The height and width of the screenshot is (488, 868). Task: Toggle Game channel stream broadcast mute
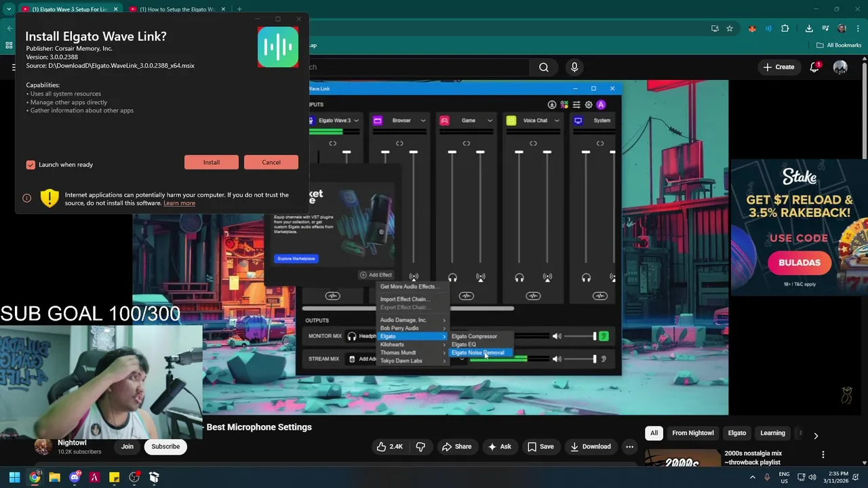click(x=480, y=277)
